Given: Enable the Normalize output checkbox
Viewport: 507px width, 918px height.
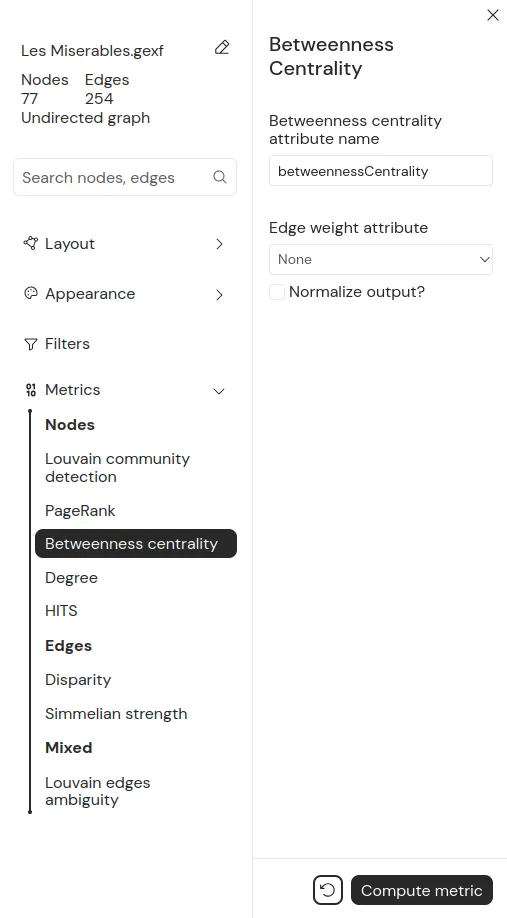Looking at the screenshot, I should [277, 292].
